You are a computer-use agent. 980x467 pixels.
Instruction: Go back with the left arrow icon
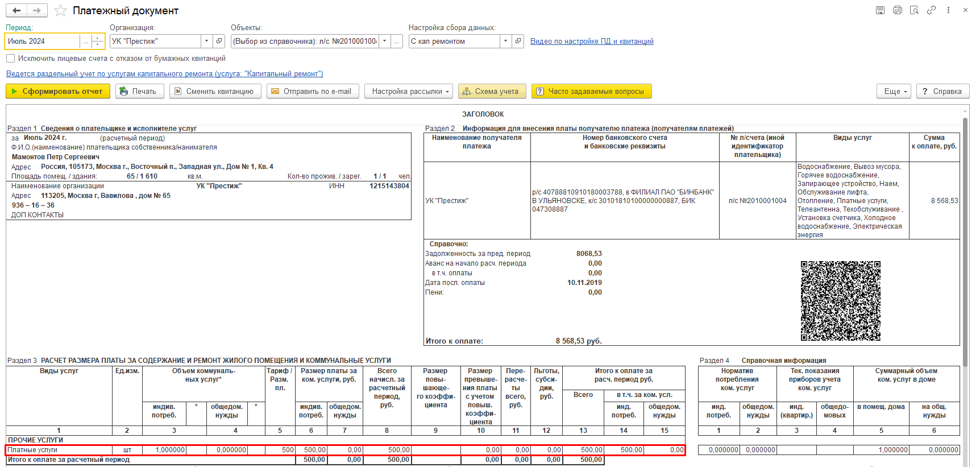tap(16, 10)
